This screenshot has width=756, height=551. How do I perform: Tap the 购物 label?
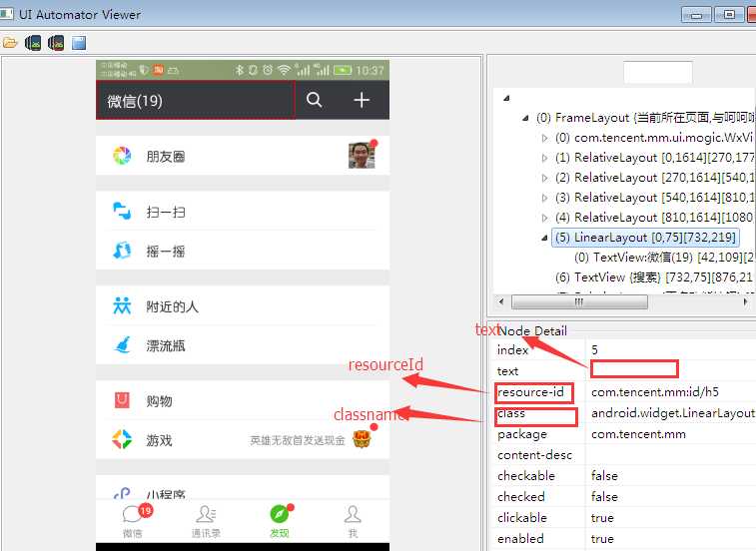coord(159,401)
